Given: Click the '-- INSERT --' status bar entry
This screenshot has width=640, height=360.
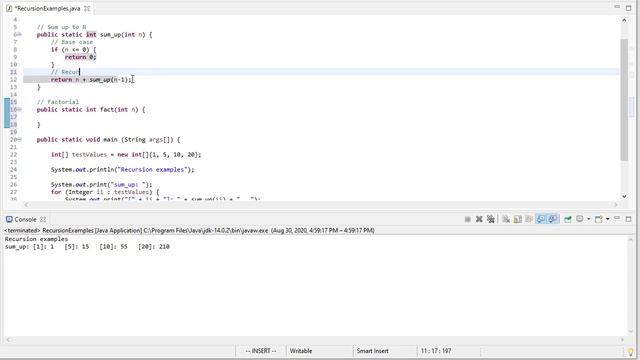Looking at the screenshot, I should (x=261, y=351).
